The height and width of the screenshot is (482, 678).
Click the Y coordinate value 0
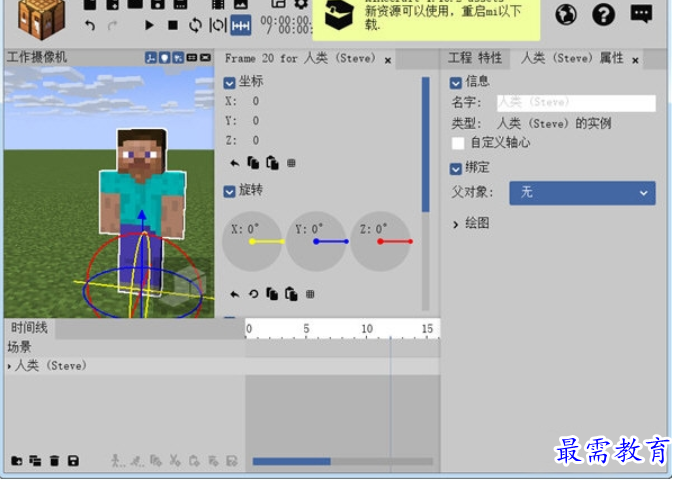256,121
